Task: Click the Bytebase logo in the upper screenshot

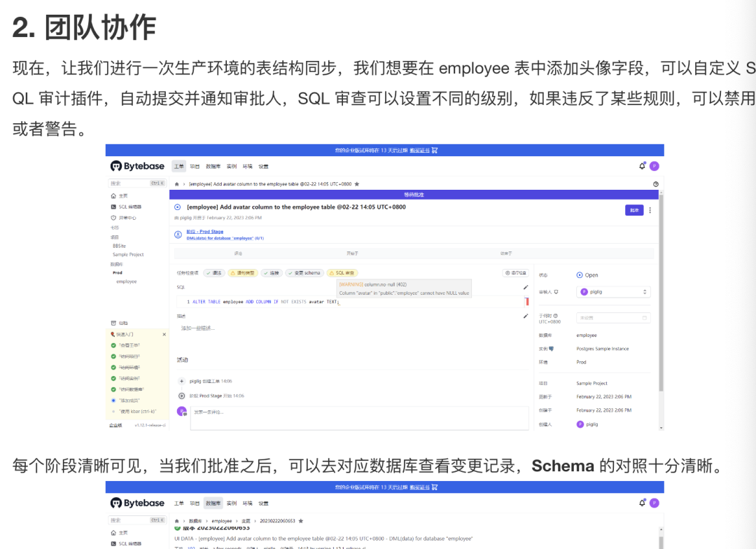Action: click(137, 166)
